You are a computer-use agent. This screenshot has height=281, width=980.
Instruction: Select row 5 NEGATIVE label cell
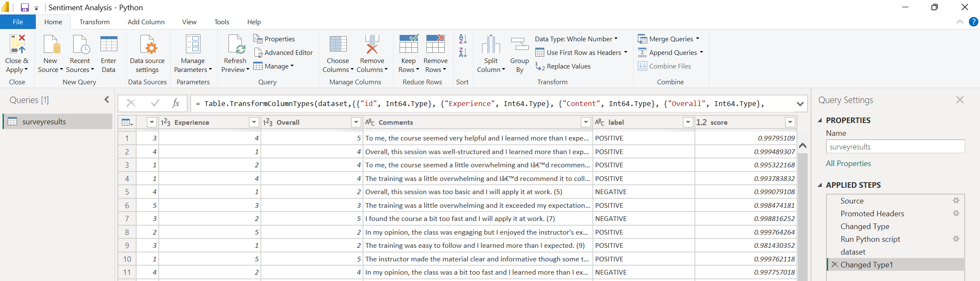pos(644,192)
